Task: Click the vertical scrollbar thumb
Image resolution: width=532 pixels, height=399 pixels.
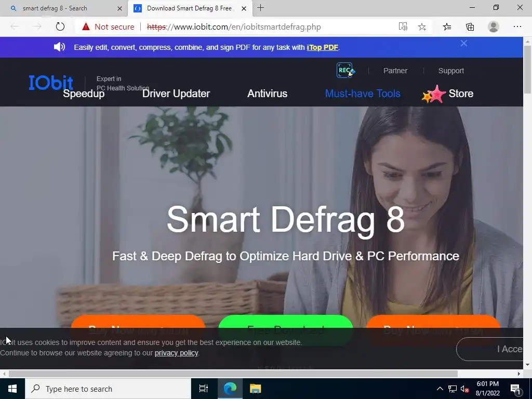Action: [x=528, y=70]
